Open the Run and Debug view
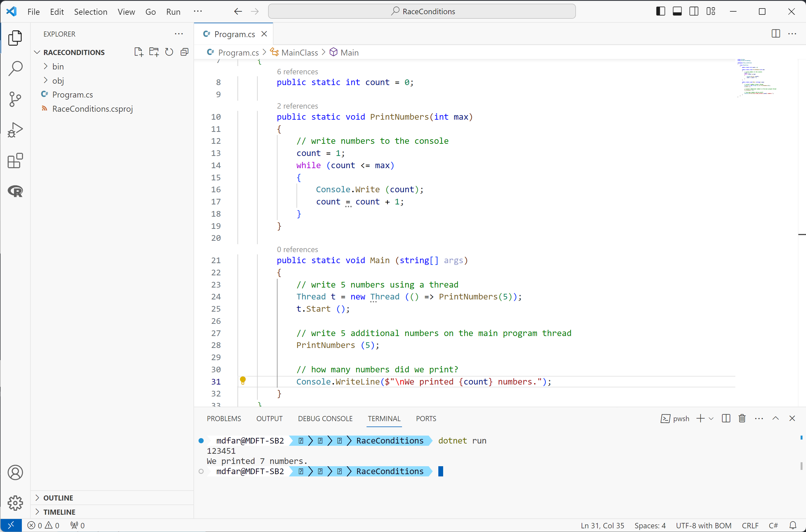806x532 pixels. point(15,130)
